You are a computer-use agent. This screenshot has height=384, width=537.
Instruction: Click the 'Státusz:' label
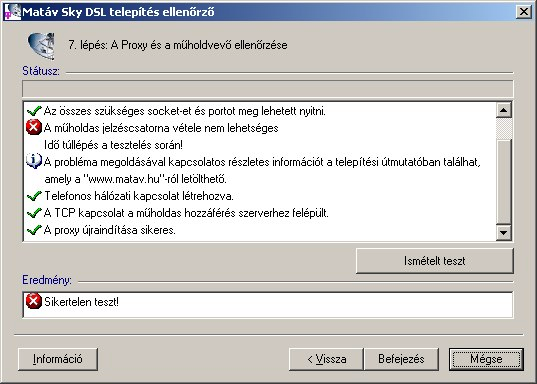41,71
